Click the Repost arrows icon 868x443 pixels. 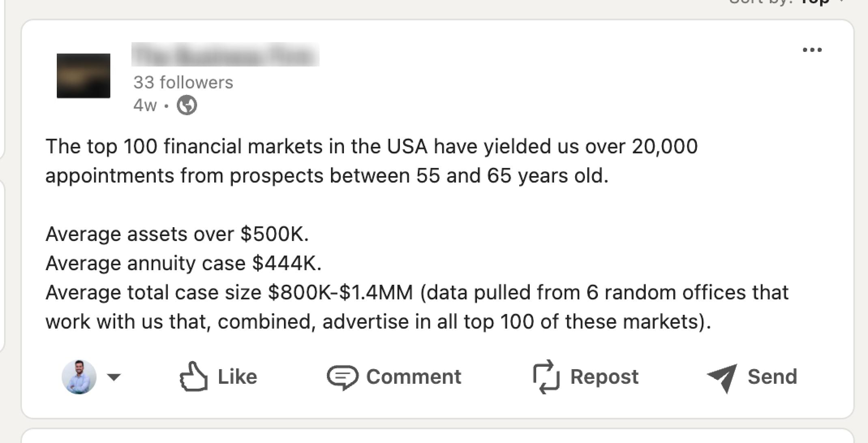(x=546, y=376)
